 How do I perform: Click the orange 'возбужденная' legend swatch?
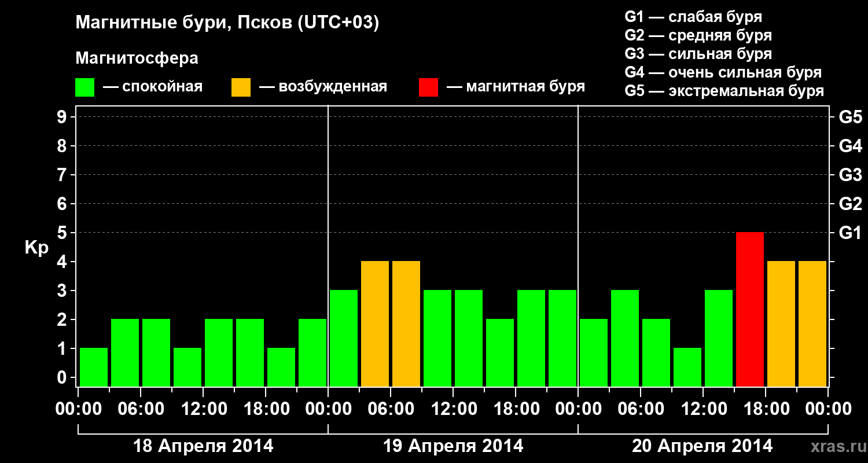click(241, 87)
